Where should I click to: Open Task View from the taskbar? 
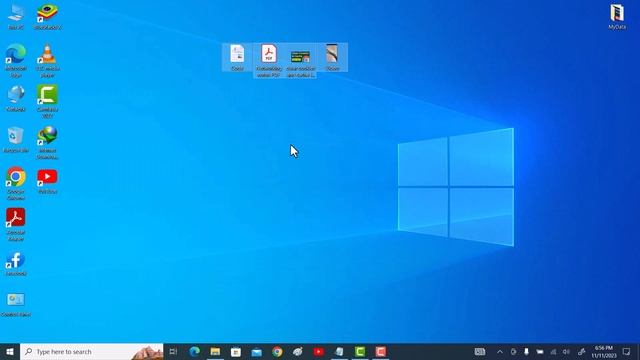[x=173, y=351]
